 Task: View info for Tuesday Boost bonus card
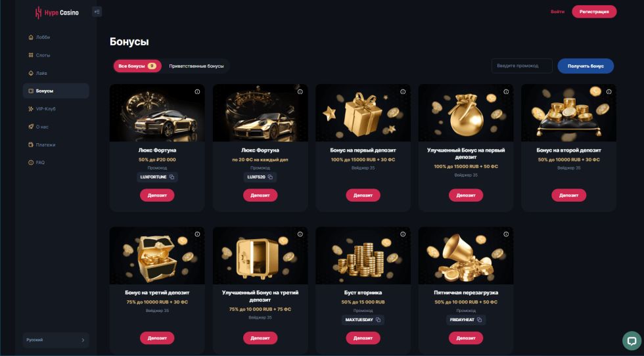click(403, 234)
